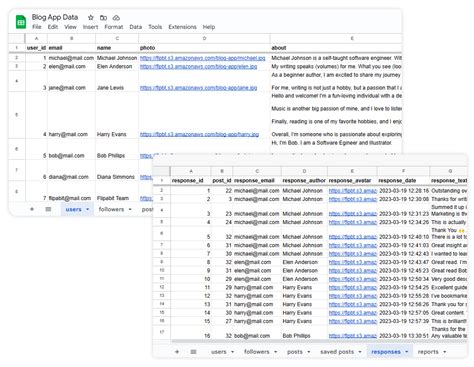Viewport: 474px width, 367px height.
Task: Click the cloud save status icon
Action: point(116,17)
